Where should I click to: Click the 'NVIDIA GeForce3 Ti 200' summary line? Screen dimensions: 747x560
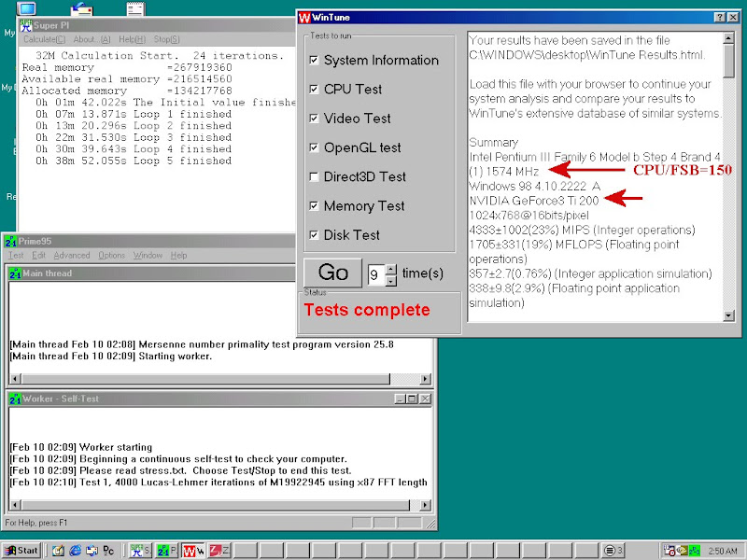[533, 201]
